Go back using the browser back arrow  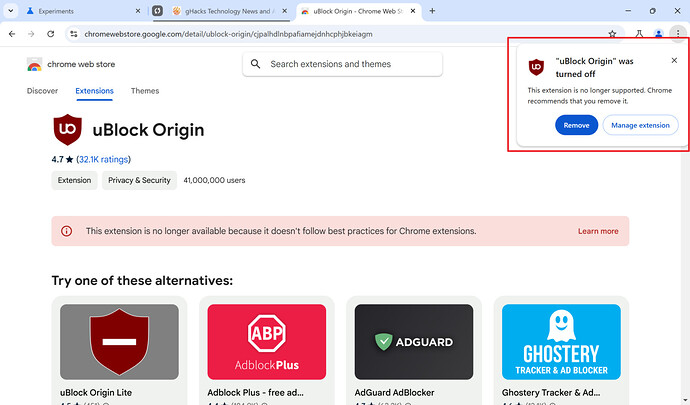pos(12,33)
